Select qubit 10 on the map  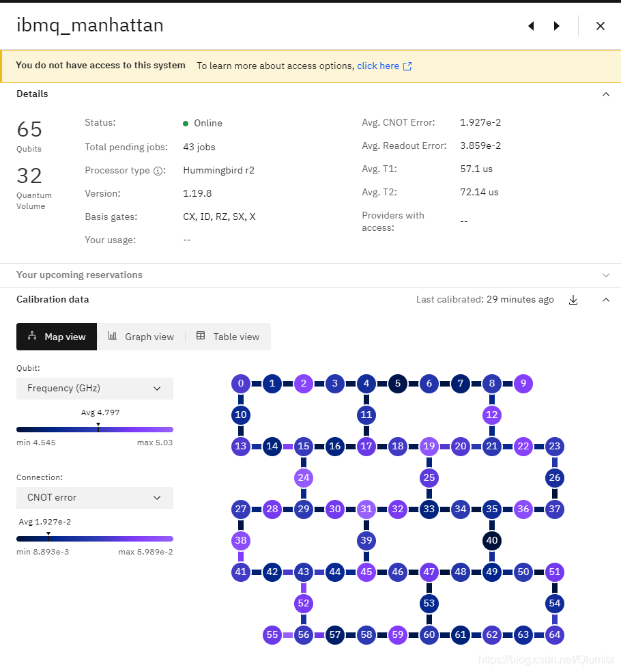241,415
